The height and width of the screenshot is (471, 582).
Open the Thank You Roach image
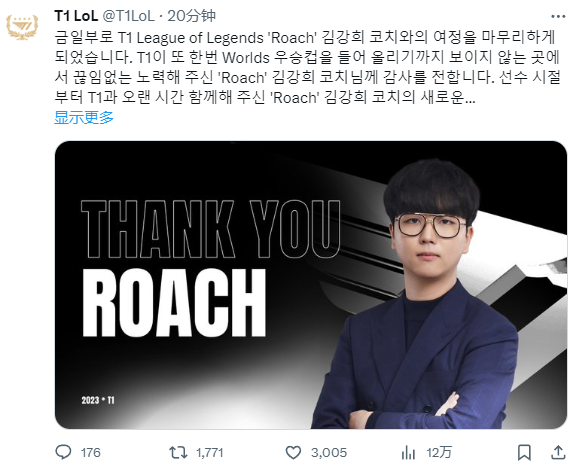(x=311, y=285)
